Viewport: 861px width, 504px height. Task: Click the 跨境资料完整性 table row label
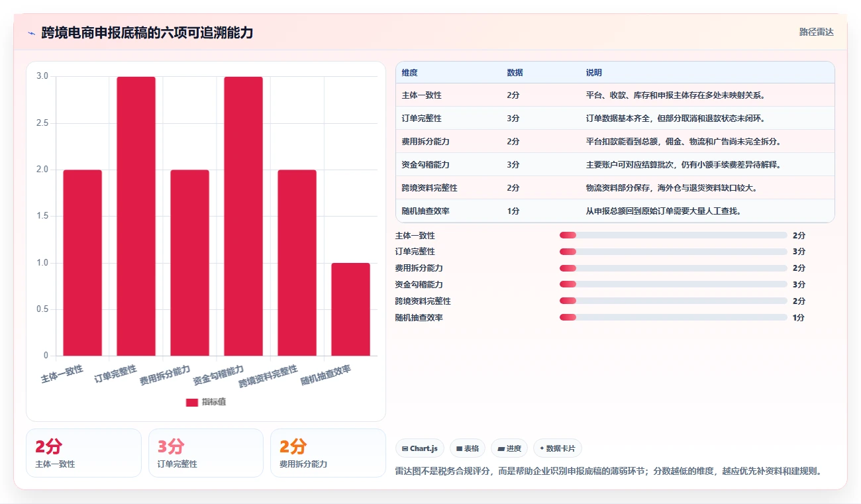(429, 188)
